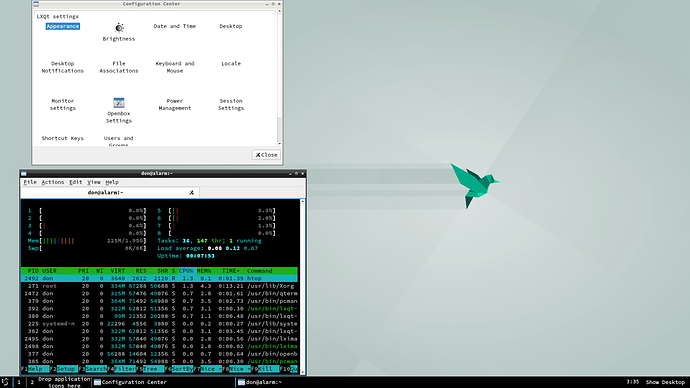Open the Locale settings entry

(231, 64)
